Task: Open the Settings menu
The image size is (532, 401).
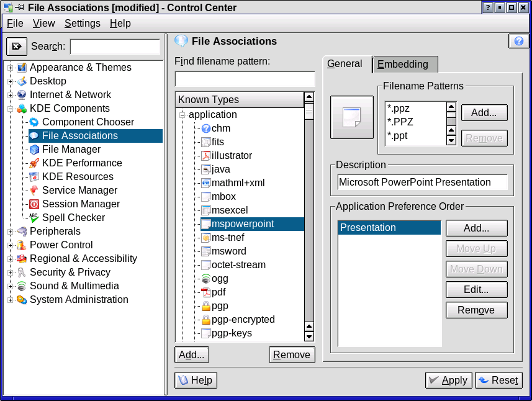Action: (x=82, y=23)
